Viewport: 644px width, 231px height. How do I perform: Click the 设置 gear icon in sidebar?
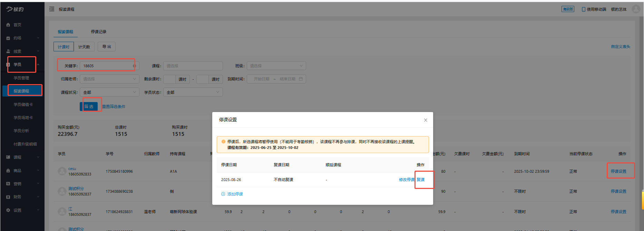tap(8, 210)
